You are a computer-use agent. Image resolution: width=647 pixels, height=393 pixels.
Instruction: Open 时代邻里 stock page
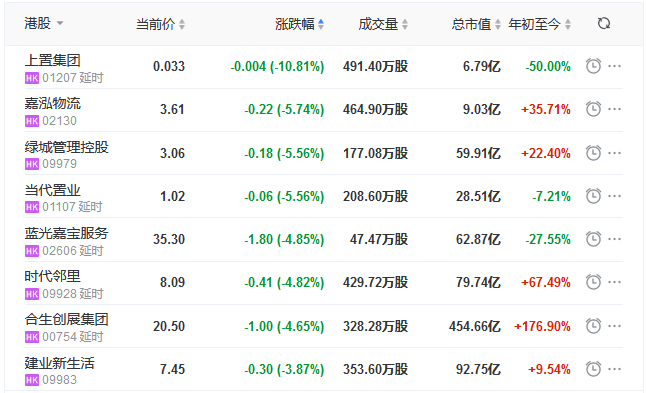(52, 276)
